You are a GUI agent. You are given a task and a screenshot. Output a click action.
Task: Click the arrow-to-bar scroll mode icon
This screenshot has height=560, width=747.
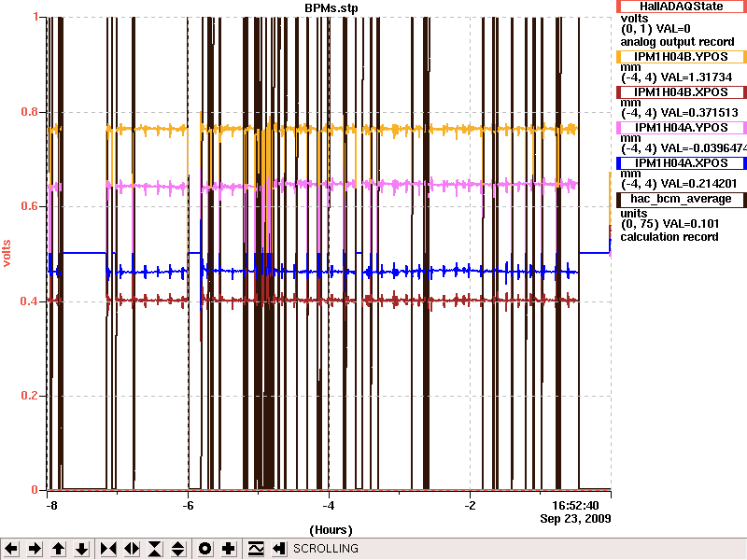279,549
